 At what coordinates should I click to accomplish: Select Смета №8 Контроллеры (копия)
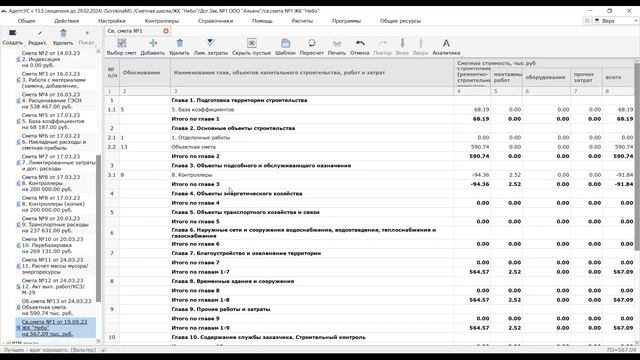coord(56,204)
